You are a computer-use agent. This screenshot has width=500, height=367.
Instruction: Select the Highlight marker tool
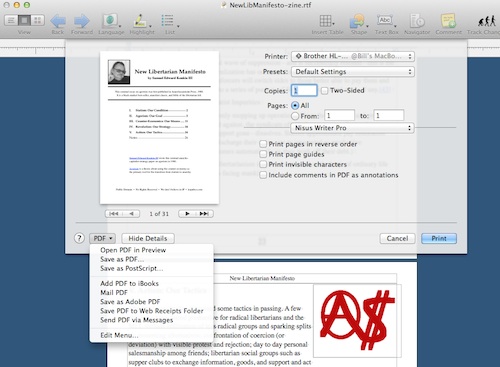point(140,21)
